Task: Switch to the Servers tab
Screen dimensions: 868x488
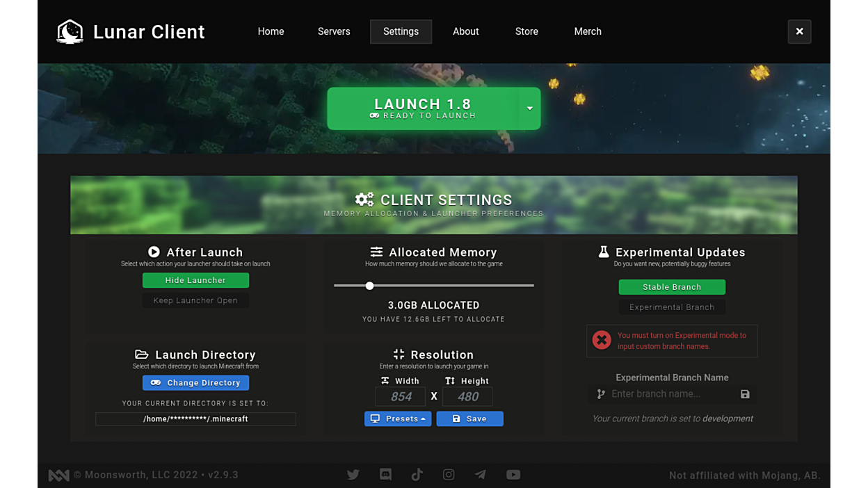Action: click(334, 31)
